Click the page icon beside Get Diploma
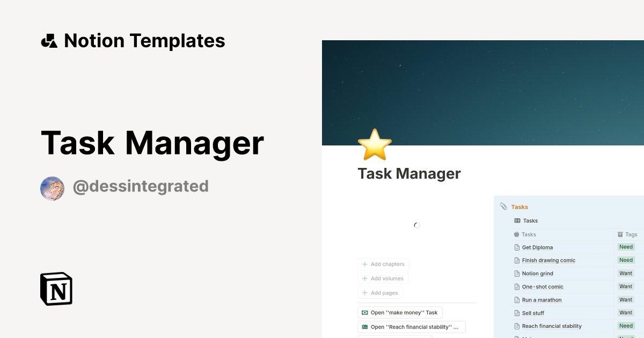This screenshot has width=644, height=338. pos(516,247)
